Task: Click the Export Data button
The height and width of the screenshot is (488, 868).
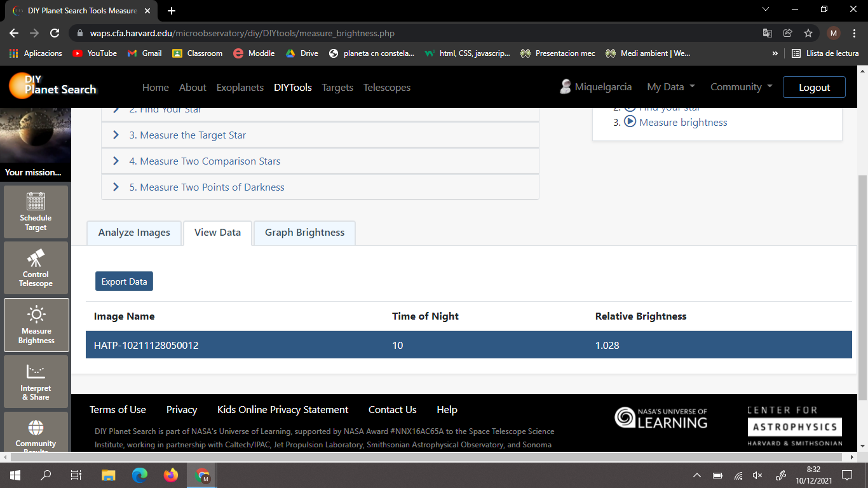Action: click(x=124, y=281)
